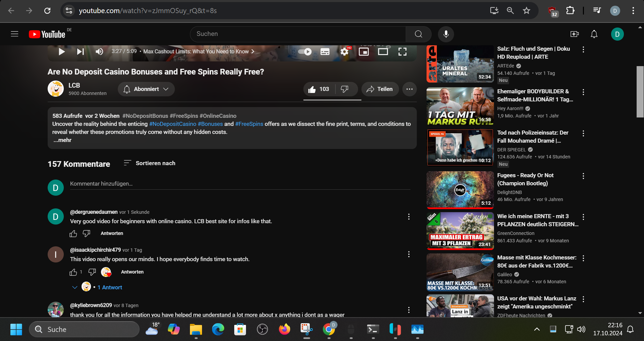Open Chrome three-dot menu
This screenshot has width=644, height=341.
click(x=633, y=11)
